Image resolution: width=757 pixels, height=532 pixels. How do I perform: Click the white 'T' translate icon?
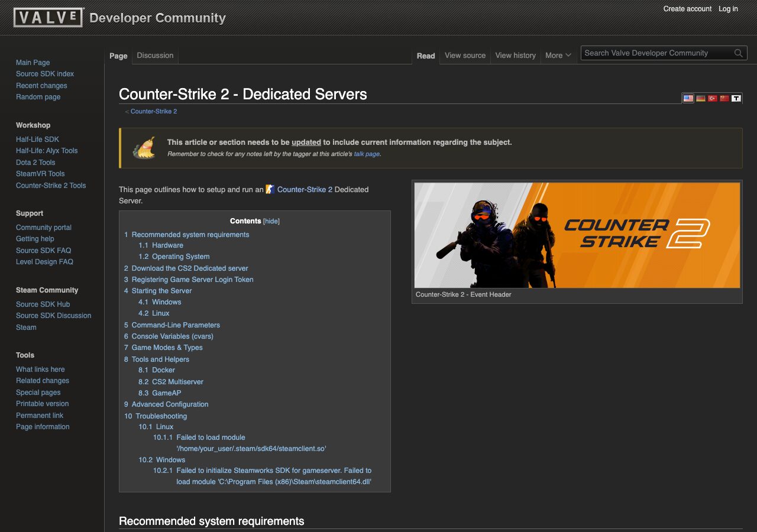click(736, 98)
